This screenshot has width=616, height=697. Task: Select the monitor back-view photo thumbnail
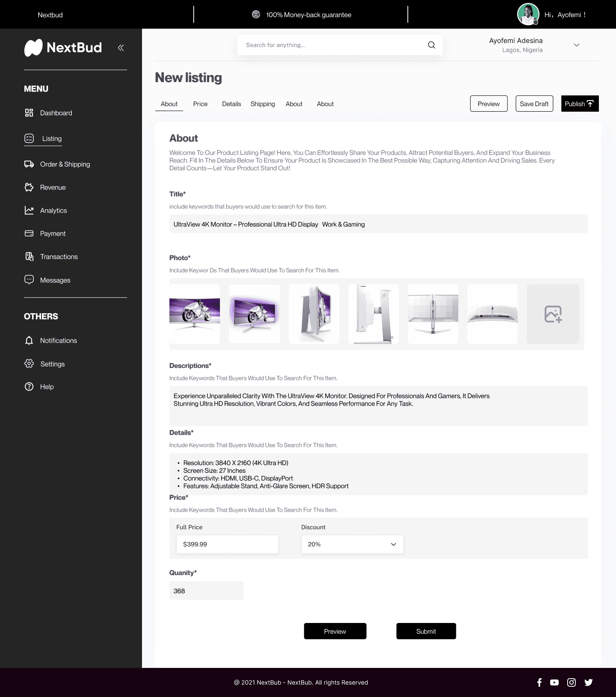click(x=433, y=314)
